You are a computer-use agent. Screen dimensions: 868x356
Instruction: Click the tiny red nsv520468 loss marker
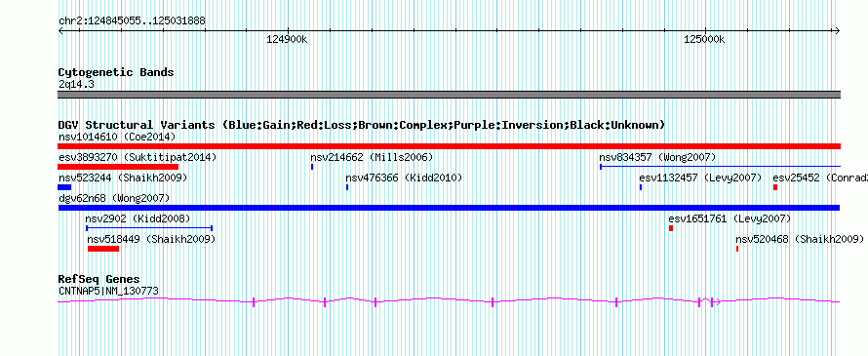tap(736, 249)
